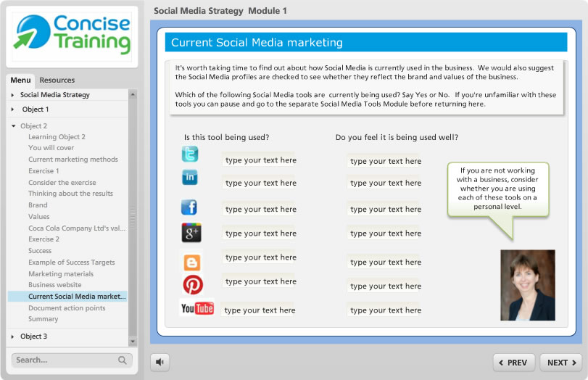Click the search magnifier icon
Viewport: 588px width, 380px height.
pos(123,360)
